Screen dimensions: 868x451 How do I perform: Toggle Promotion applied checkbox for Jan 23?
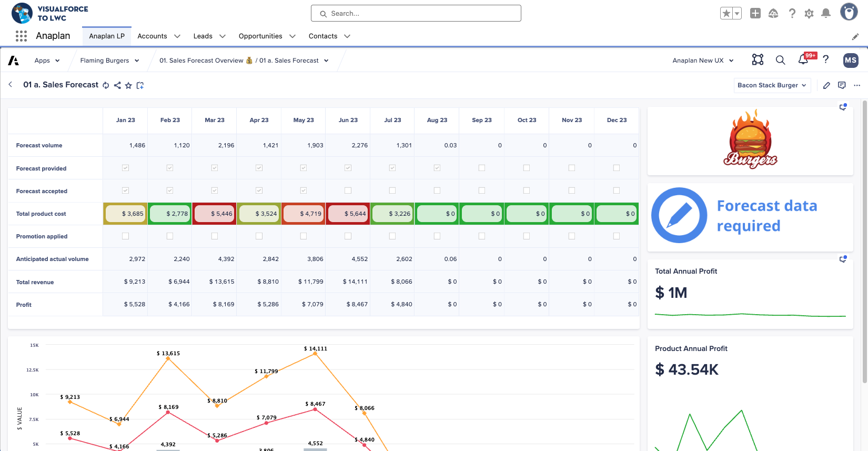[x=125, y=236]
